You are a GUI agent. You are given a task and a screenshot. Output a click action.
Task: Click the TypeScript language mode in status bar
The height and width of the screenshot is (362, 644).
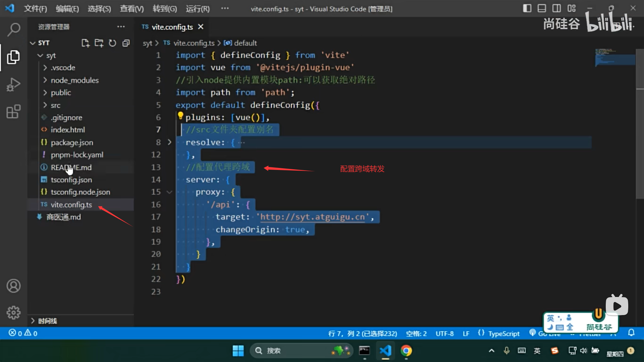click(503, 334)
